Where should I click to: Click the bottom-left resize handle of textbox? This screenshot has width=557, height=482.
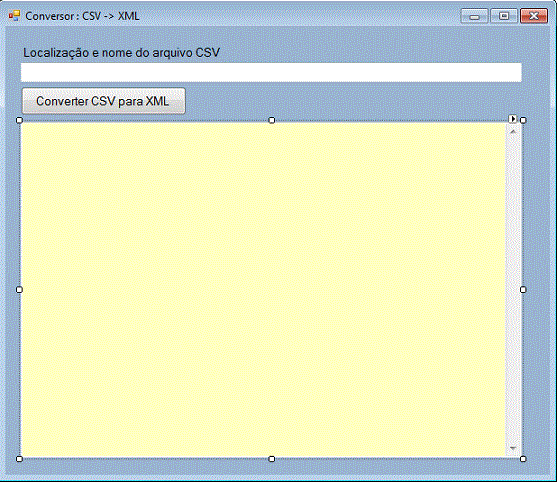[x=20, y=459]
